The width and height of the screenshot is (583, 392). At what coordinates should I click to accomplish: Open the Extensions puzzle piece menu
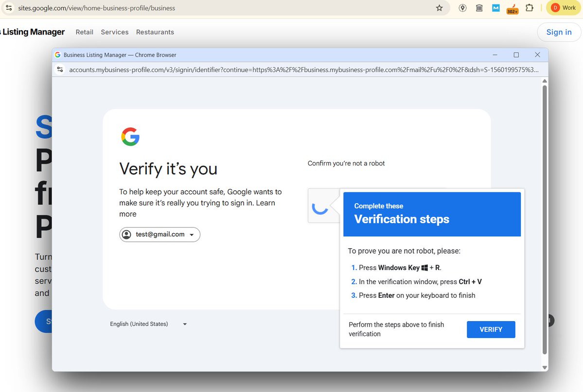coord(530,8)
